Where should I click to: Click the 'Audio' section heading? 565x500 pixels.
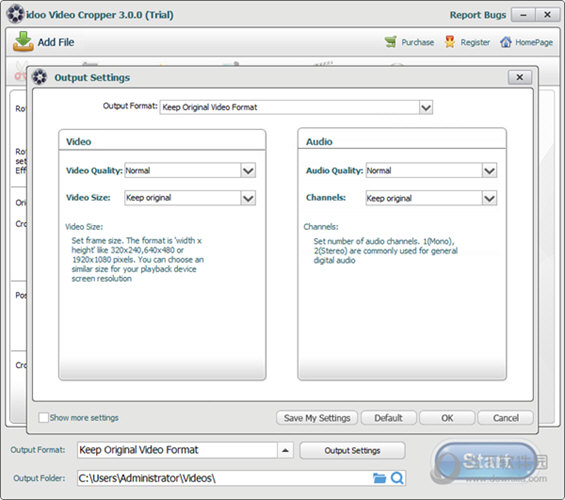[319, 142]
